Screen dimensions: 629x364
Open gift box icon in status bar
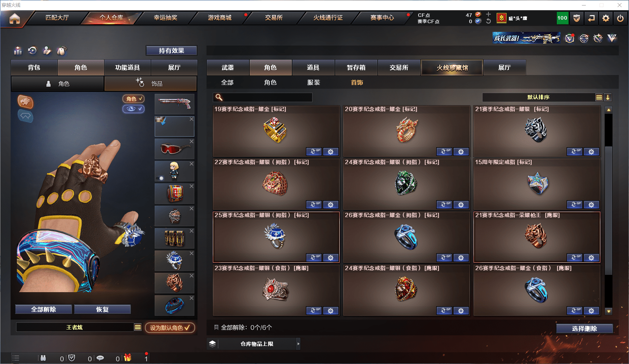pyautogui.click(x=128, y=358)
